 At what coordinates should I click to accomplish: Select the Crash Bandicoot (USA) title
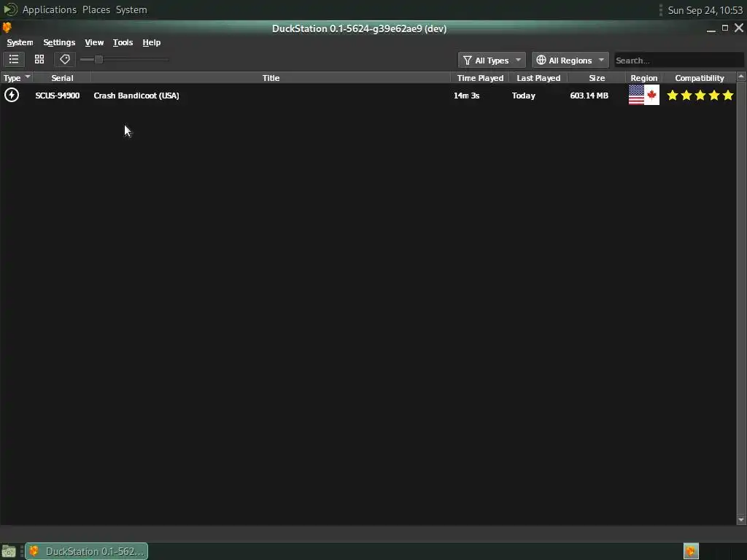(x=136, y=96)
